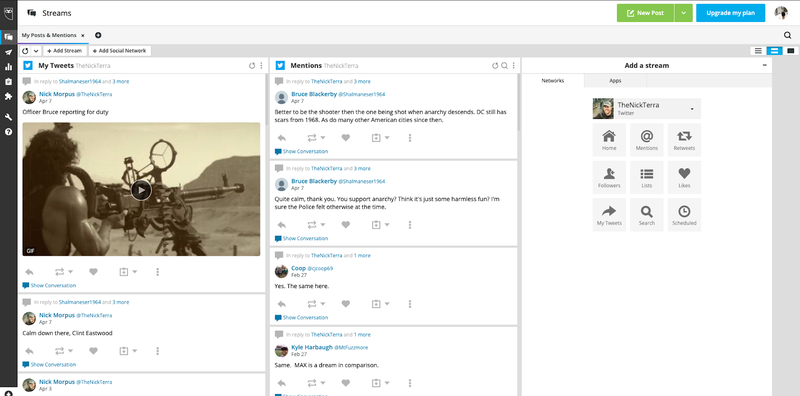Click Add Stream button
This screenshot has height=396, width=800.
(x=65, y=51)
